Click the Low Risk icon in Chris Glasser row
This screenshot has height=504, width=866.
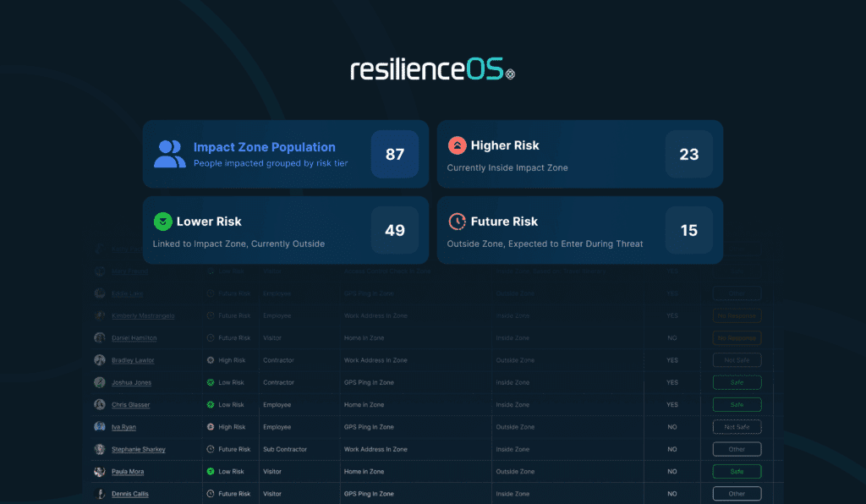[211, 404]
